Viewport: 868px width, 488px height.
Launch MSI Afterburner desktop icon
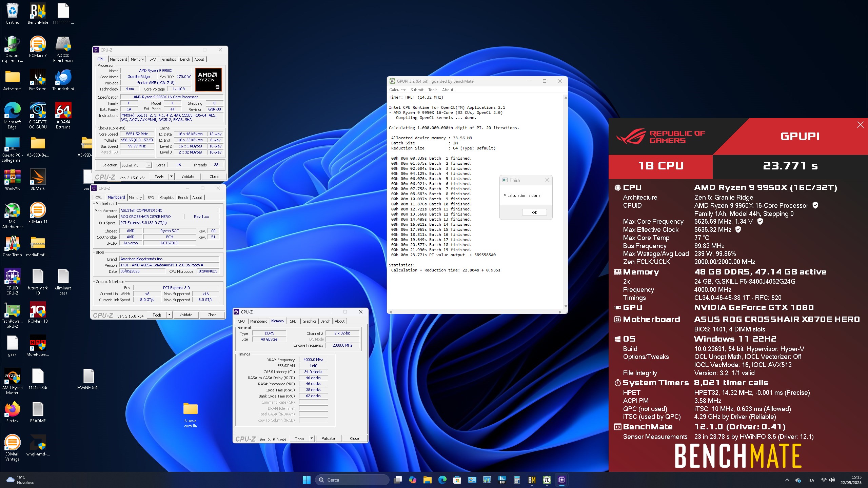coord(12,216)
